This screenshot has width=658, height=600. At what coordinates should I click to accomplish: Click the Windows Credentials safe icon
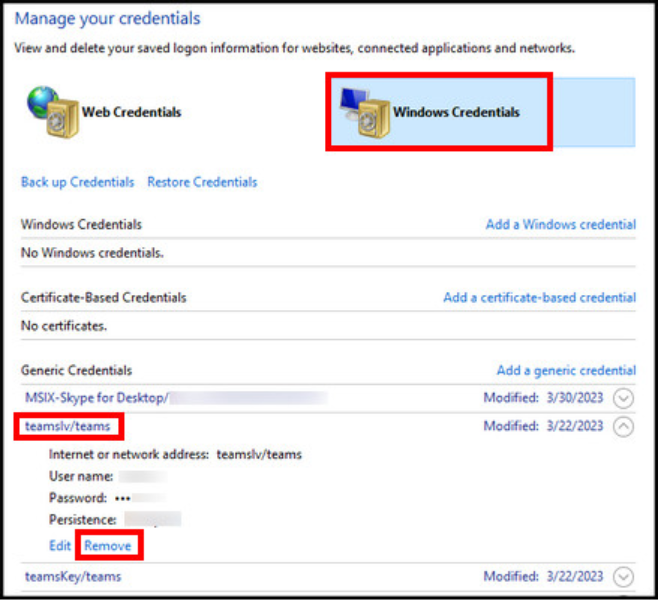click(x=365, y=112)
